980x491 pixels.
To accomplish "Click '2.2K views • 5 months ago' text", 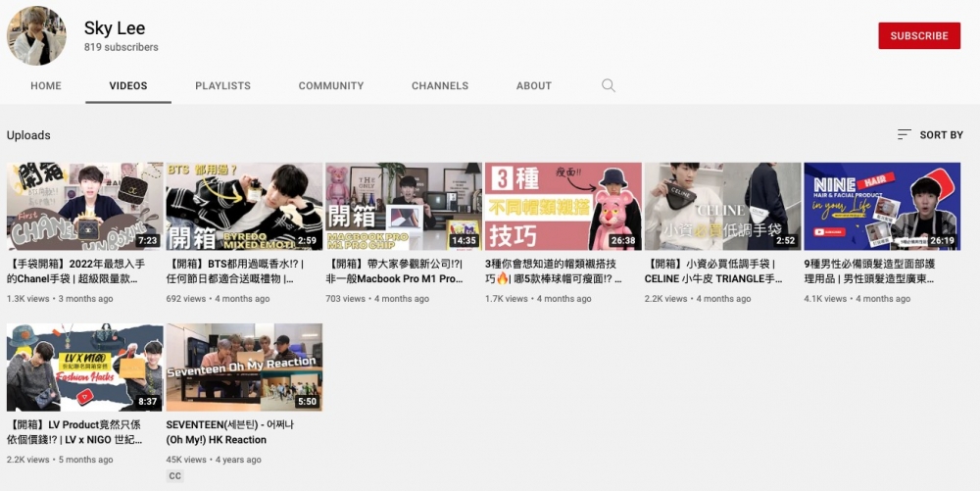I will [60, 459].
